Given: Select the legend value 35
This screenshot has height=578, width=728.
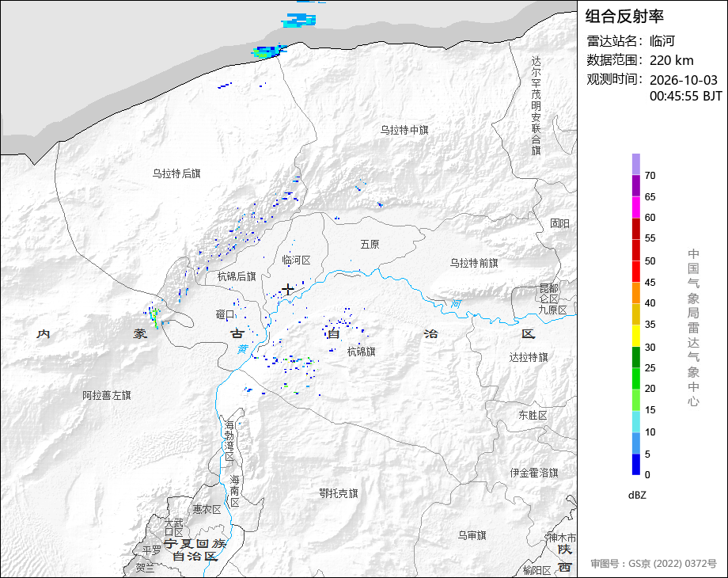Looking at the screenshot, I should tap(650, 325).
